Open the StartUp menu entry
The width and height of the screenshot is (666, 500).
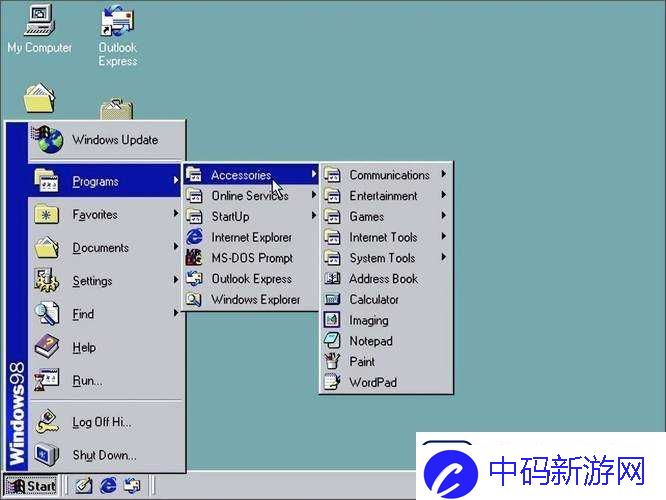tap(251, 216)
